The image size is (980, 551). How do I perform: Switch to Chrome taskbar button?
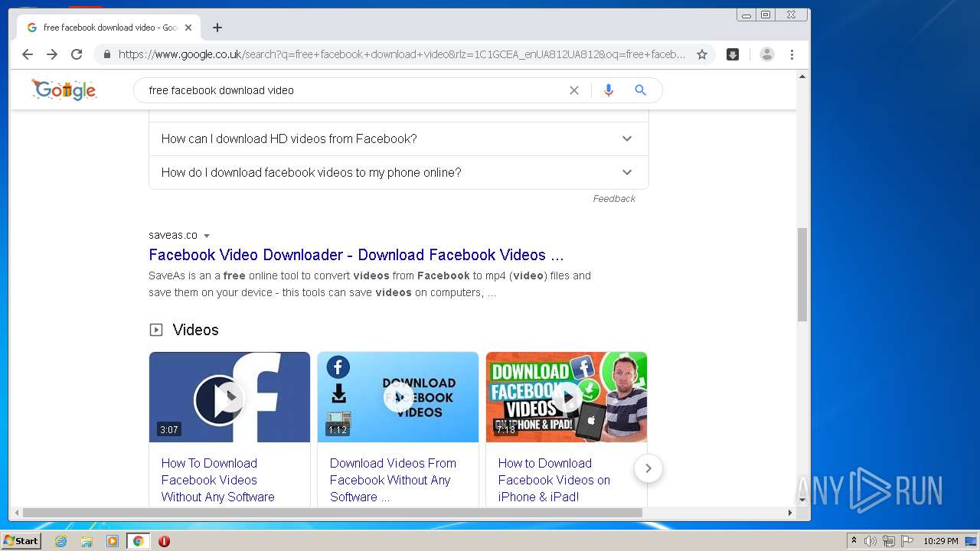[138, 541]
